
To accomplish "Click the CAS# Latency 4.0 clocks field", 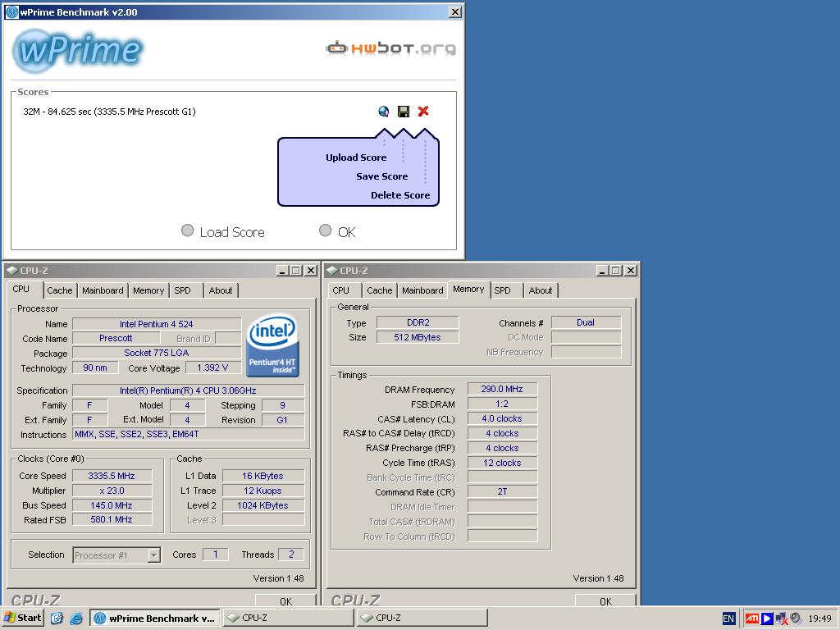I will 502,418.
